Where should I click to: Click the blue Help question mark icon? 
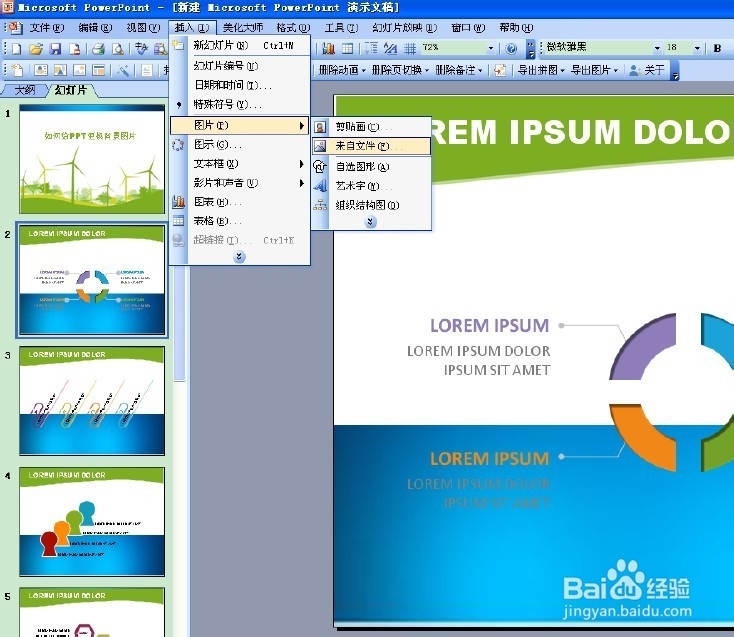click(511, 48)
